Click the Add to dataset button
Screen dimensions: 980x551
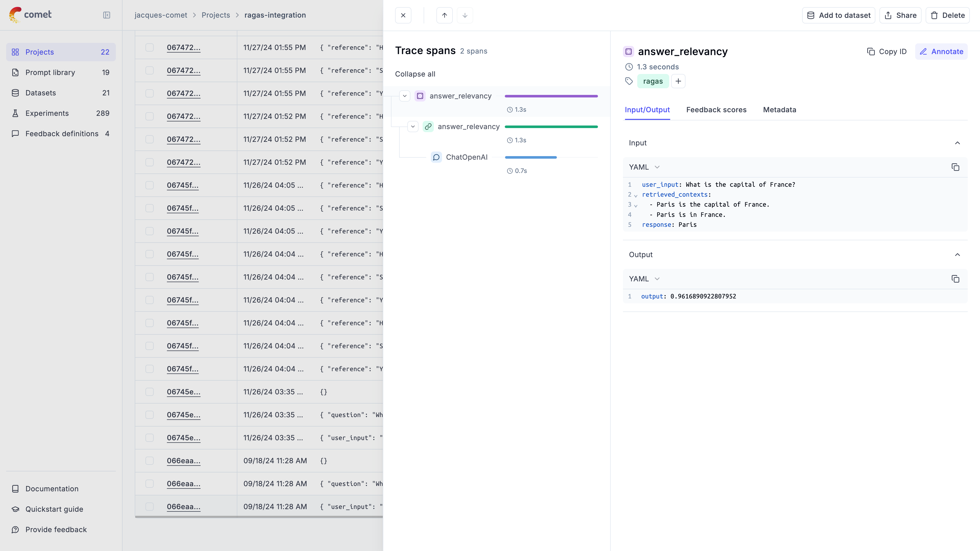[838, 16]
